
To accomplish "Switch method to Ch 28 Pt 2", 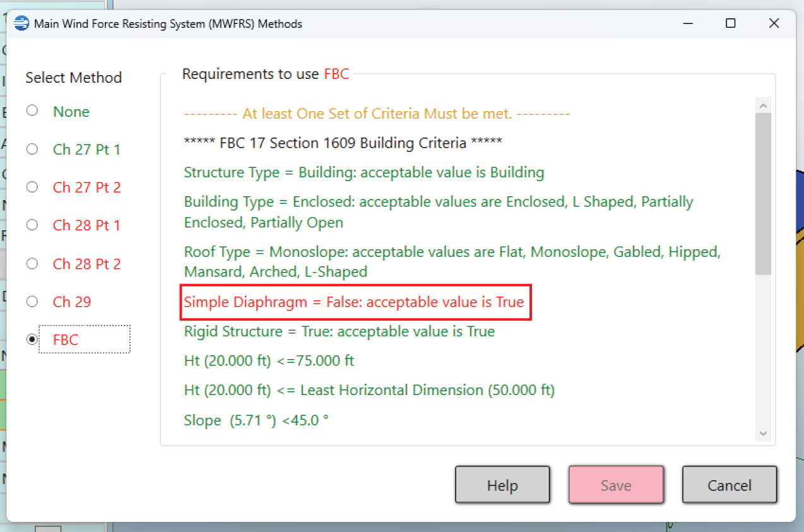I will [x=32, y=264].
